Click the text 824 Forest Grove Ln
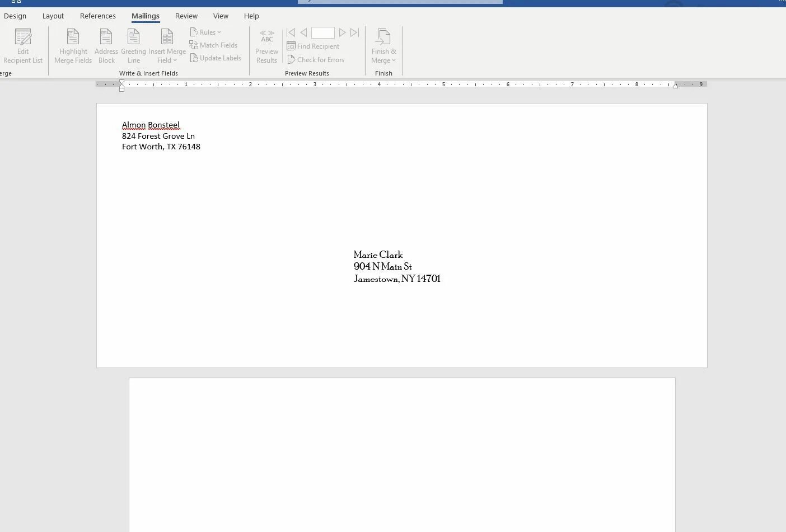The width and height of the screenshot is (786, 532). (158, 136)
